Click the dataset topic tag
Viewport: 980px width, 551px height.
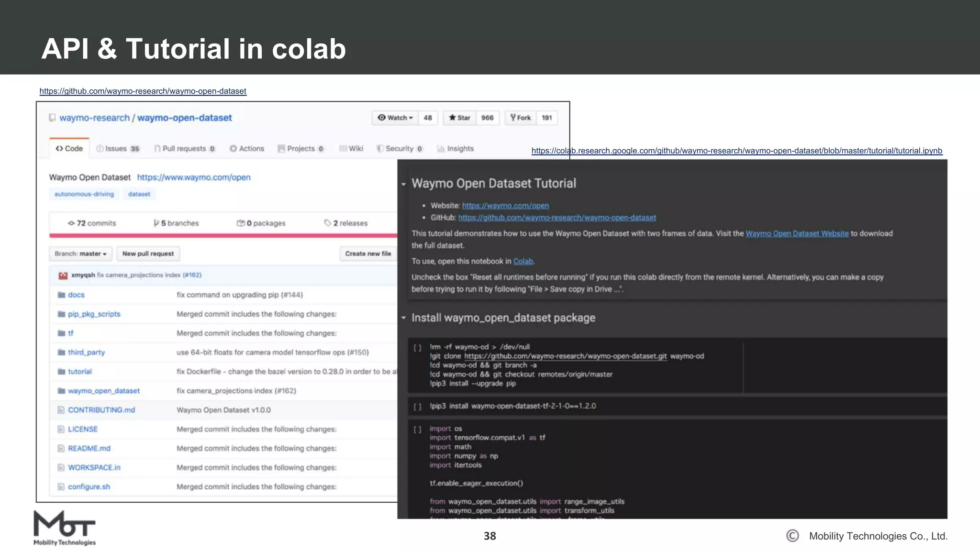click(139, 194)
